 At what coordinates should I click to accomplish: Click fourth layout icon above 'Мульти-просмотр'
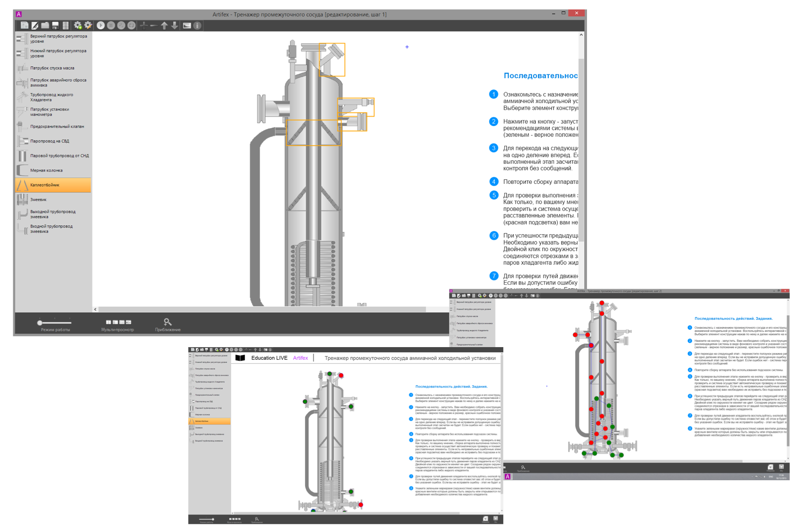click(x=129, y=322)
